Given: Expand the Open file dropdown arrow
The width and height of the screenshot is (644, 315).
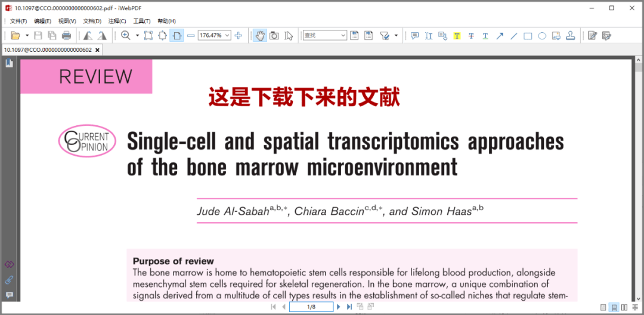Looking at the screenshot, I should (27, 36).
